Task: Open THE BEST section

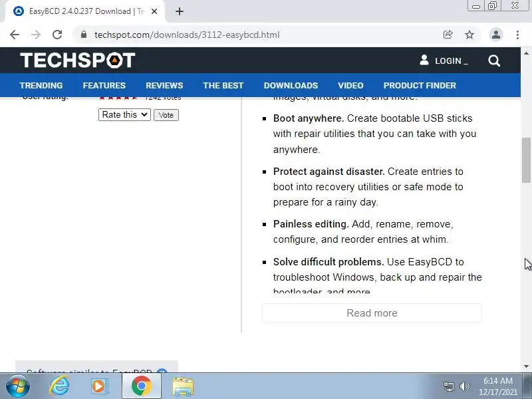Action: click(x=223, y=86)
